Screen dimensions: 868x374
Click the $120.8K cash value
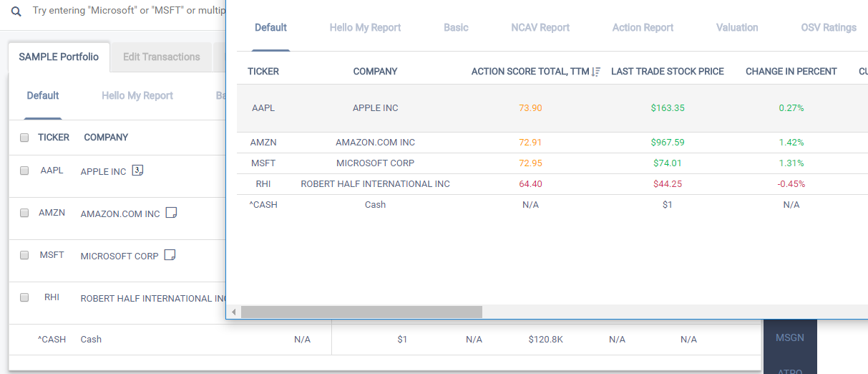(x=546, y=340)
